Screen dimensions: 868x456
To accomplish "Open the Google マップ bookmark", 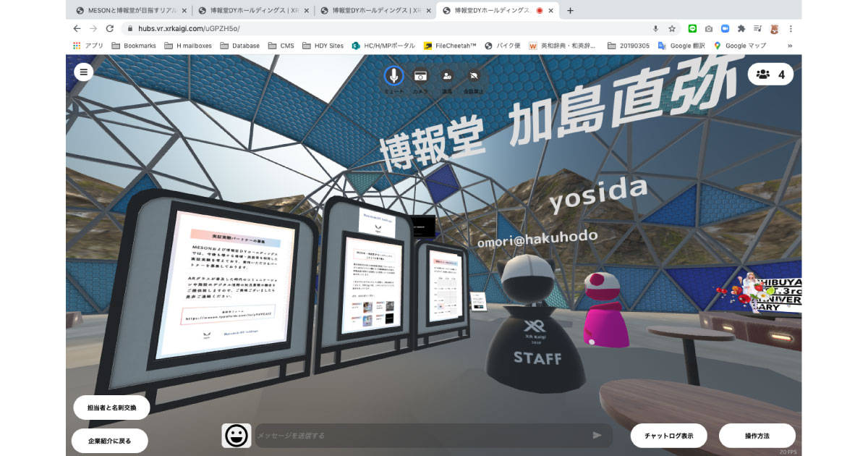I will point(739,45).
